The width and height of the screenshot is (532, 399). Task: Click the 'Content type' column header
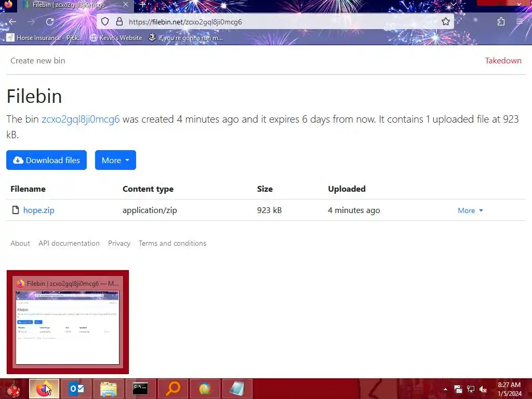click(148, 189)
